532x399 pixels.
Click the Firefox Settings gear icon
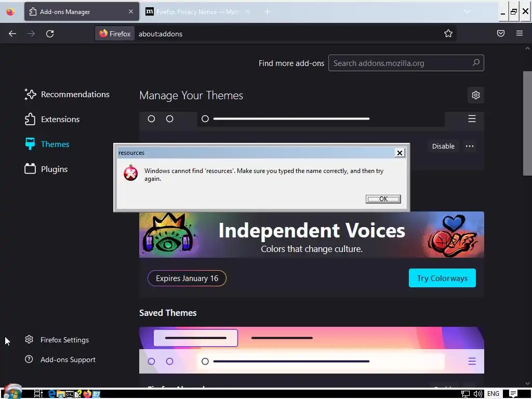29,339
